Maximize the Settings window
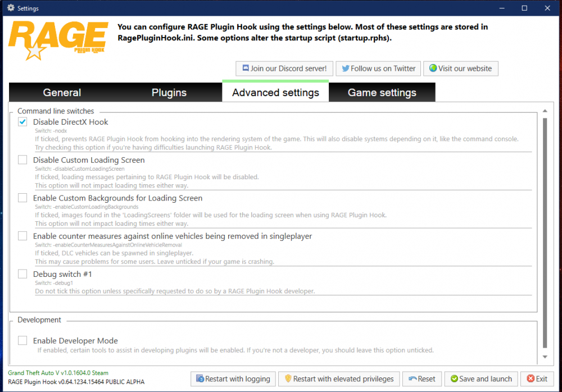 524,8
